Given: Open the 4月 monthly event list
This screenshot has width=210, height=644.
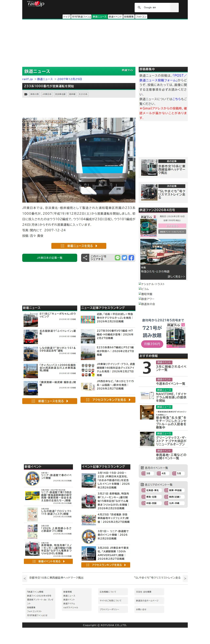Looking at the screenshot, I should click(x=163, y=473).
